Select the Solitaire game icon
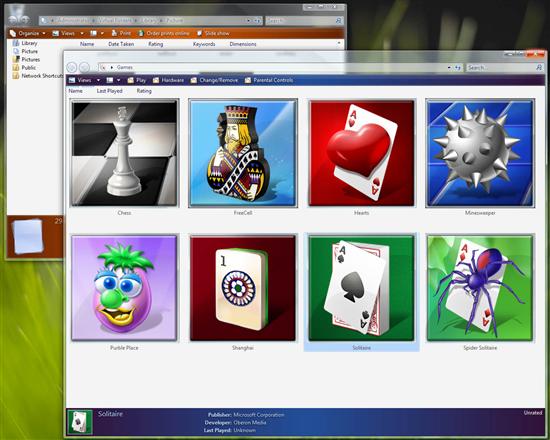550x440 pixels. click(361, 288)
